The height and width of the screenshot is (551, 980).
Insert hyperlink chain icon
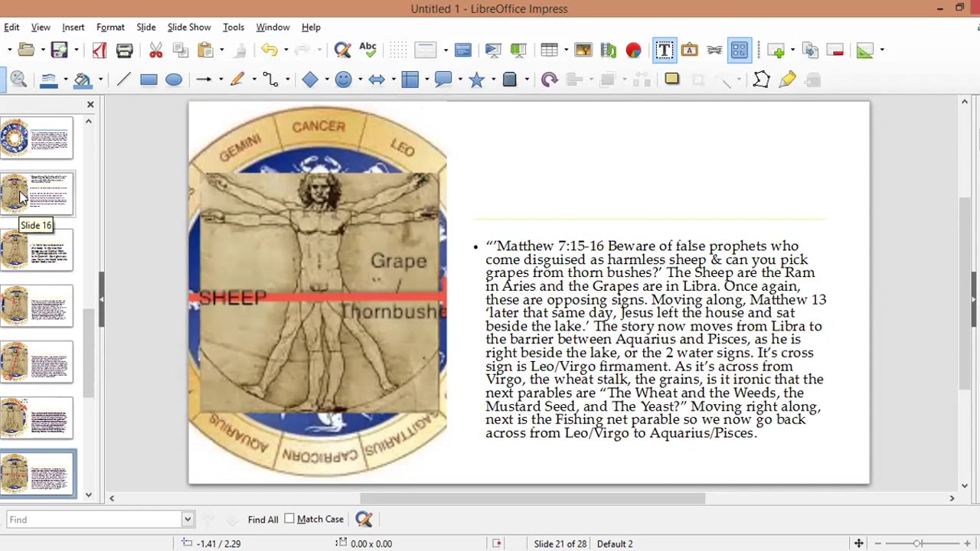click(714, 51)
